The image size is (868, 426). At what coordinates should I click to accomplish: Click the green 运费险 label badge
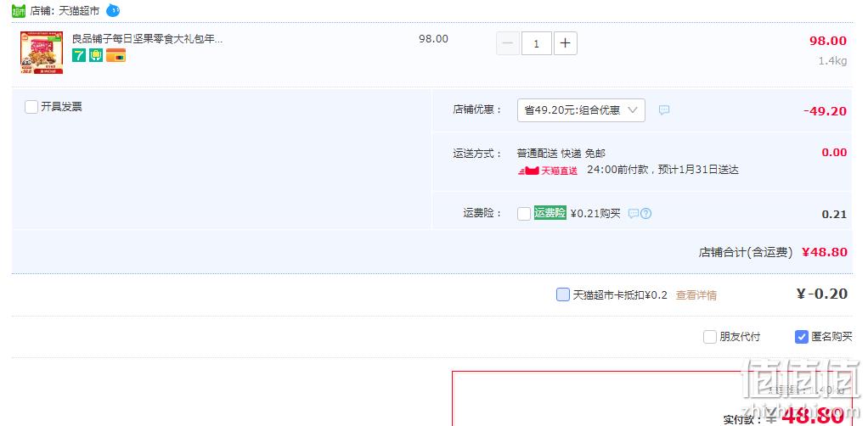click(550, 213)
